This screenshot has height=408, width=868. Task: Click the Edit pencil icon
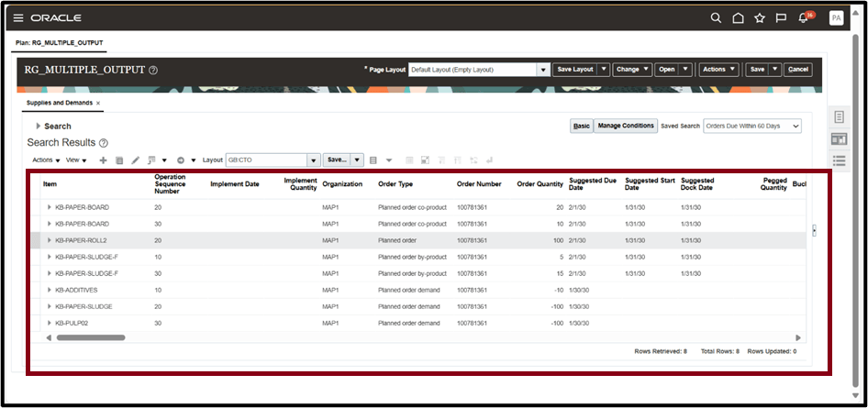tap(135, 160)
